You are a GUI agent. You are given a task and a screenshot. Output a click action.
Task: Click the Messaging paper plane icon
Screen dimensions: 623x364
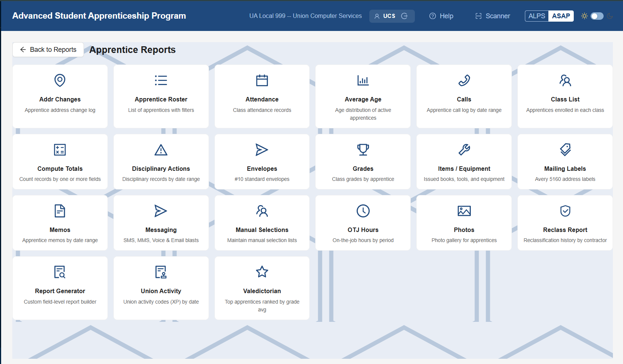click(161, 211)
